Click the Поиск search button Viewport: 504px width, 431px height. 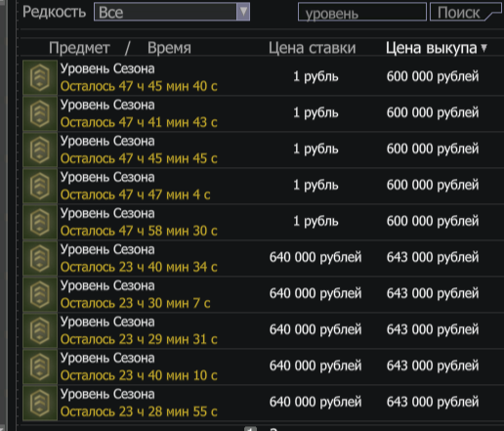pos(466,12)
